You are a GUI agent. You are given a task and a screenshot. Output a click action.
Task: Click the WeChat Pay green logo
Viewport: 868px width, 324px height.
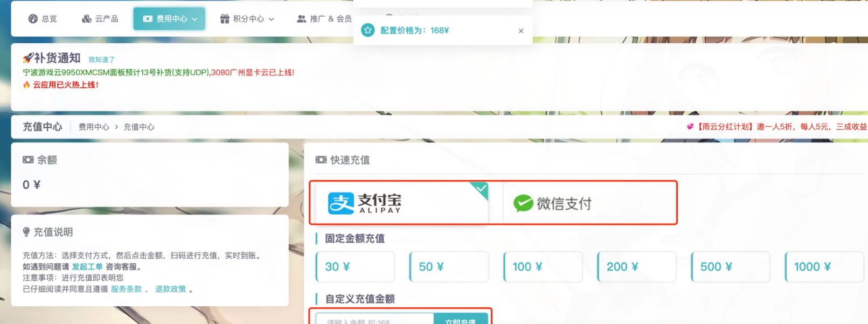(x=523, y=203)
